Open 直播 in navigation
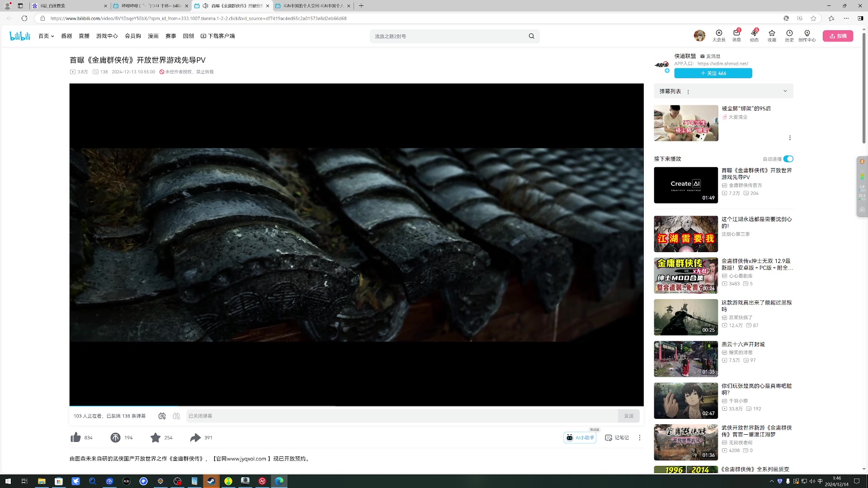Viewport: 868px width, 488px height. coord(84,36)
